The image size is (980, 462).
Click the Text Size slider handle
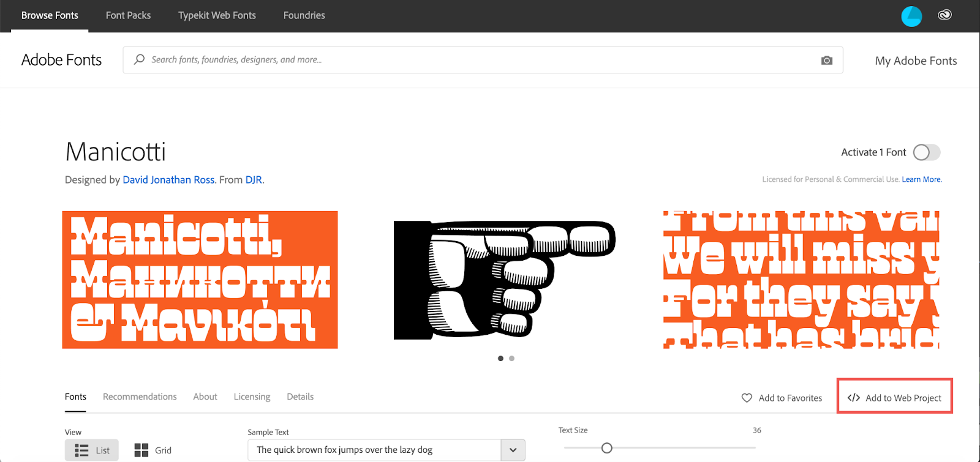click(x=607, y=448)
